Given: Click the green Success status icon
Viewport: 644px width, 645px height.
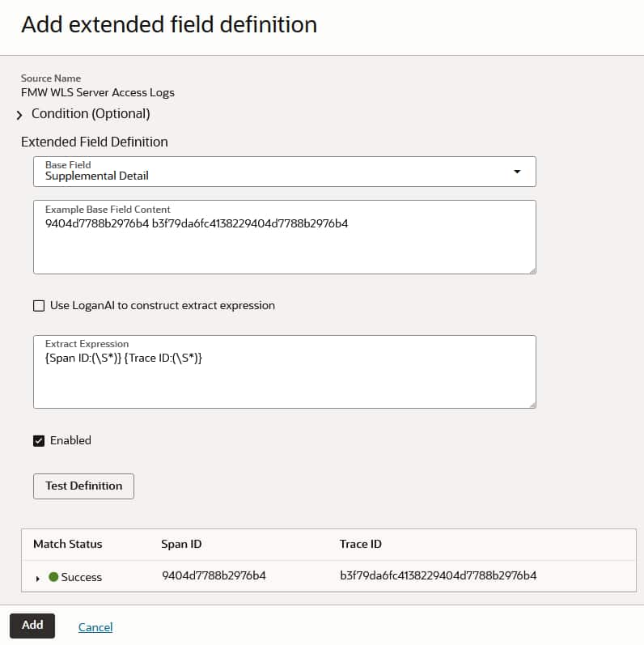Looking at the screenshot, I should click(x=54, y=577).
